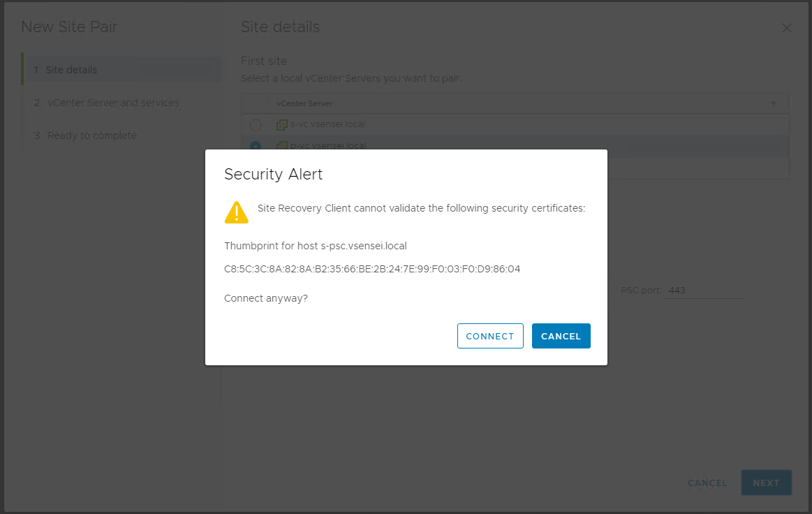Click the PSC port input field
Image resolution: width=812 pixels, height=514 pixels.
coord(704,290)
